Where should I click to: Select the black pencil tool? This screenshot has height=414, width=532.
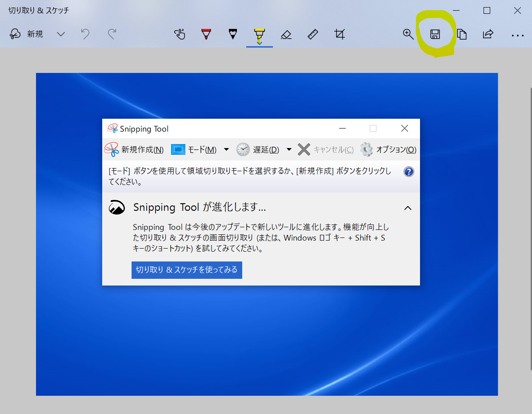click(x=233, y=34)
